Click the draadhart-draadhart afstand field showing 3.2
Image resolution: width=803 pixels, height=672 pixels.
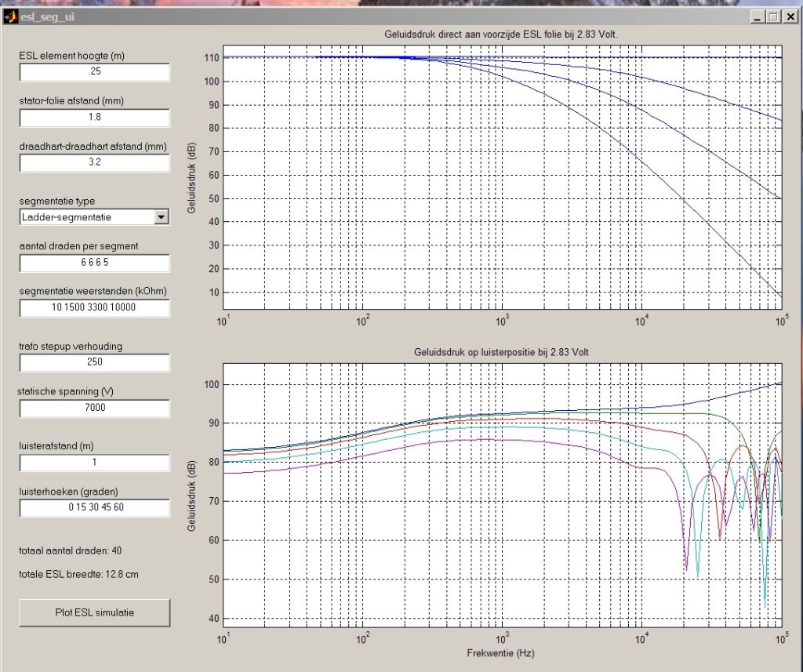pyautogui.click(x=95, y=162)
